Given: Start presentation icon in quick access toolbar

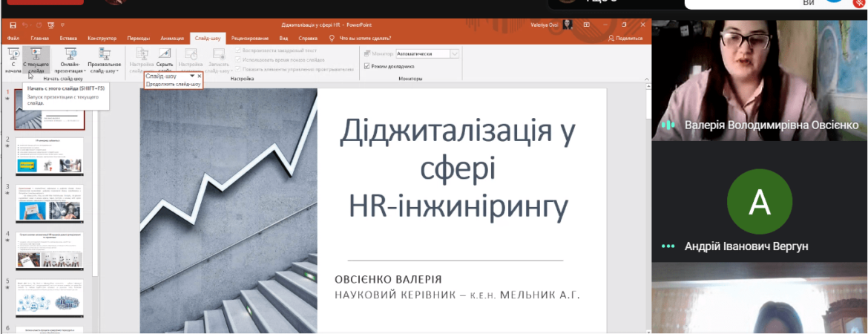Looking at the screenshot, I should pyautogui.click(x=51, y=25).
